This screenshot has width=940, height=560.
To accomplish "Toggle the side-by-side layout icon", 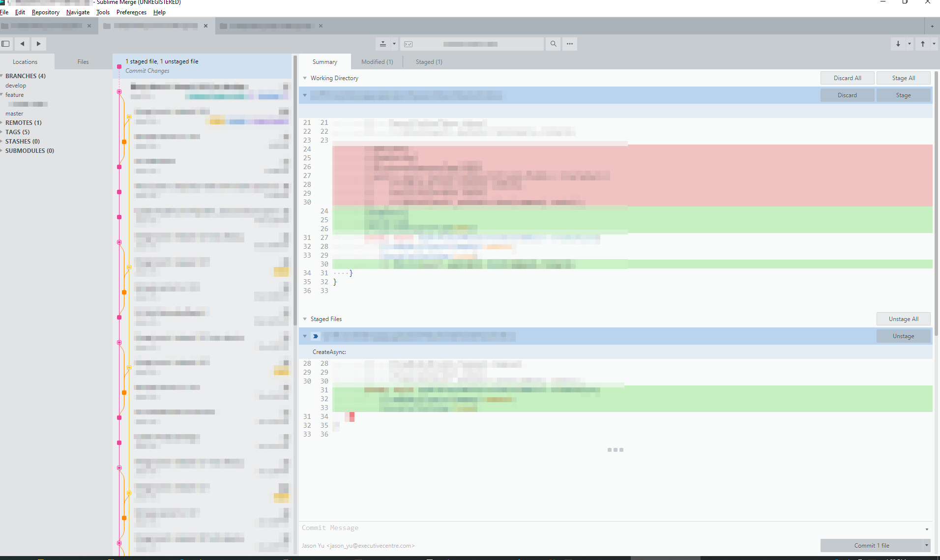I will pyautogui.click(x=5, y=44).
